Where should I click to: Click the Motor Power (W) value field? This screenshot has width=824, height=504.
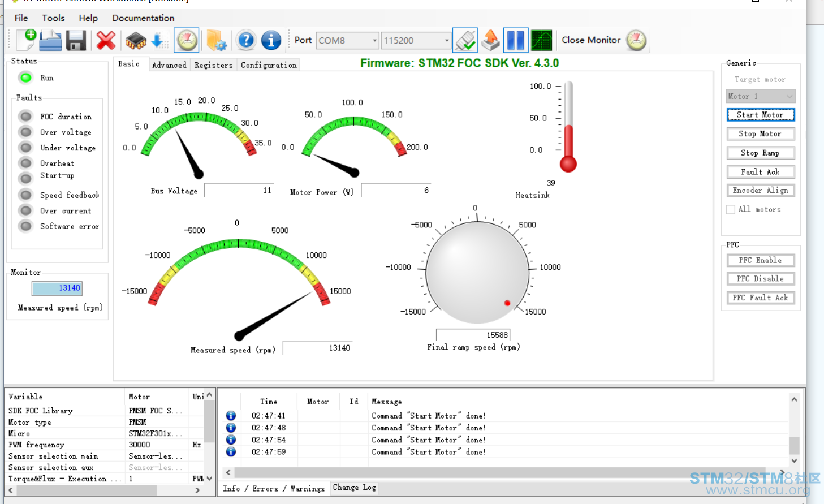[396, 190]
